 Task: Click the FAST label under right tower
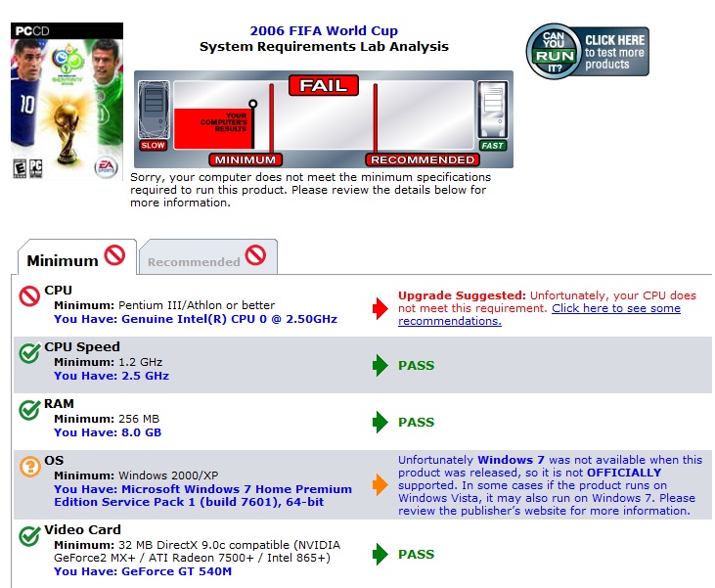[492, 146]
